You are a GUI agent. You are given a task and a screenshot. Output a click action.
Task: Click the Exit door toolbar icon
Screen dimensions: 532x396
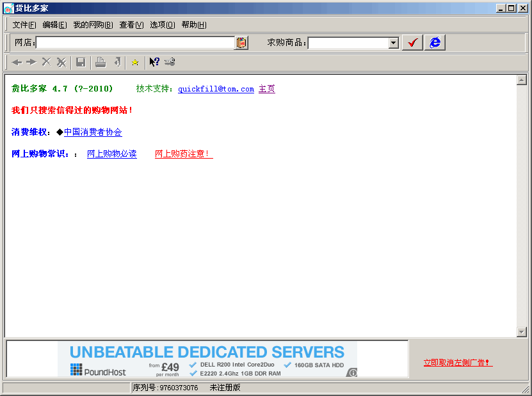(117, 62)
